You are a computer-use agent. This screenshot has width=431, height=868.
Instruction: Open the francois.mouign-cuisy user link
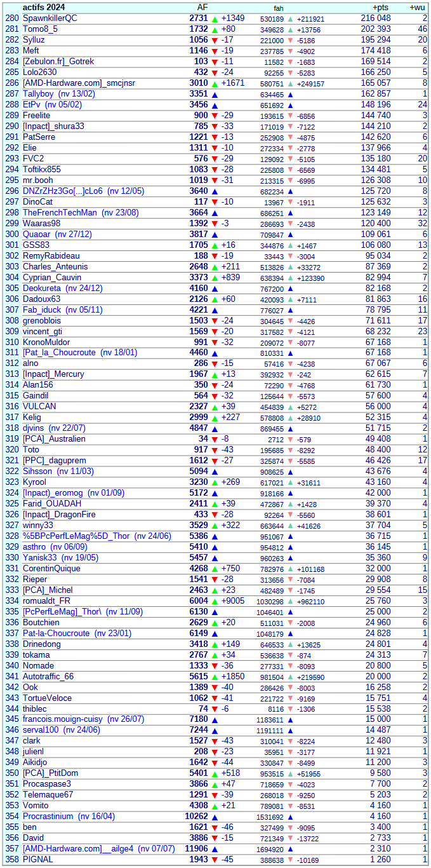(x=62, y=719)
